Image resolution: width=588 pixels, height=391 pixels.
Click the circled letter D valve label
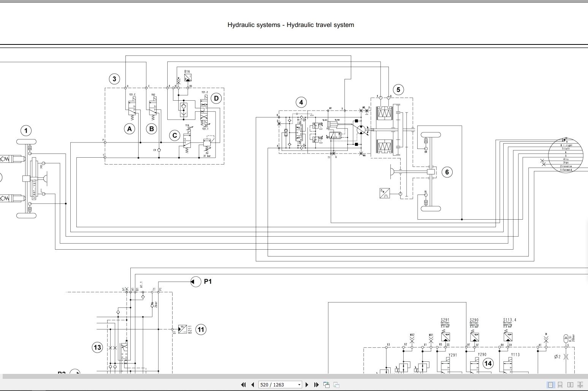(x=216, y=98)
